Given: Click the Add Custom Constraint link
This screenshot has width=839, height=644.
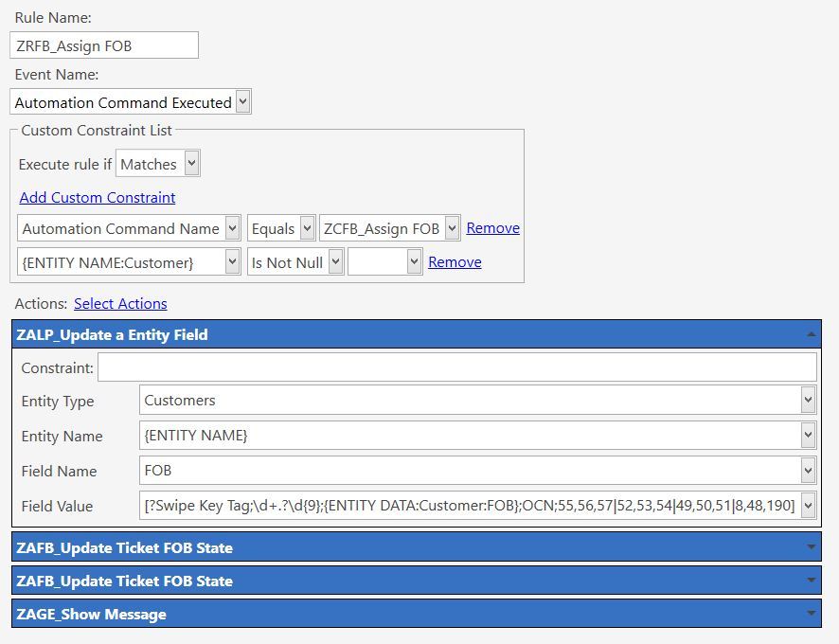Looking at the screenshot, I should tap(98, 198).
